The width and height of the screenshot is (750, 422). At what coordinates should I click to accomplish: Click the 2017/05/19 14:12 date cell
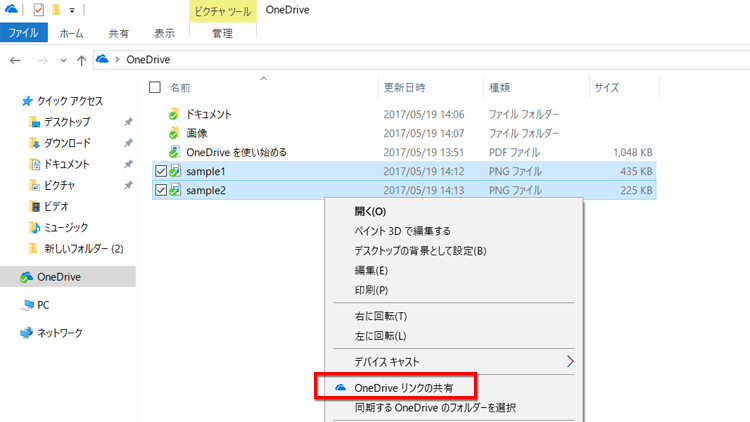(x=424, y=171)
